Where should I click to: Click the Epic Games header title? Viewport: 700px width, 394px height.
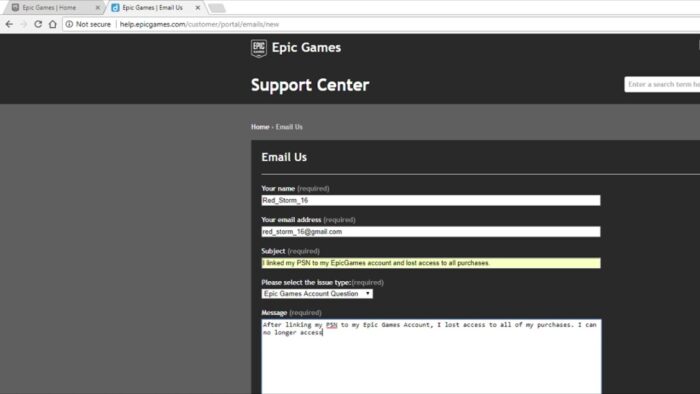click(306, 47)
